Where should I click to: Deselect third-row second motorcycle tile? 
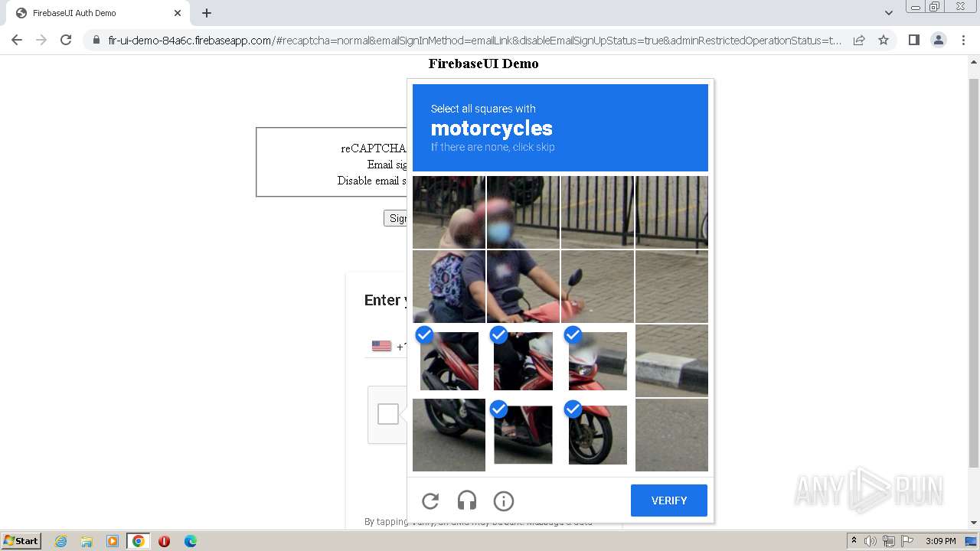(523, 360)
